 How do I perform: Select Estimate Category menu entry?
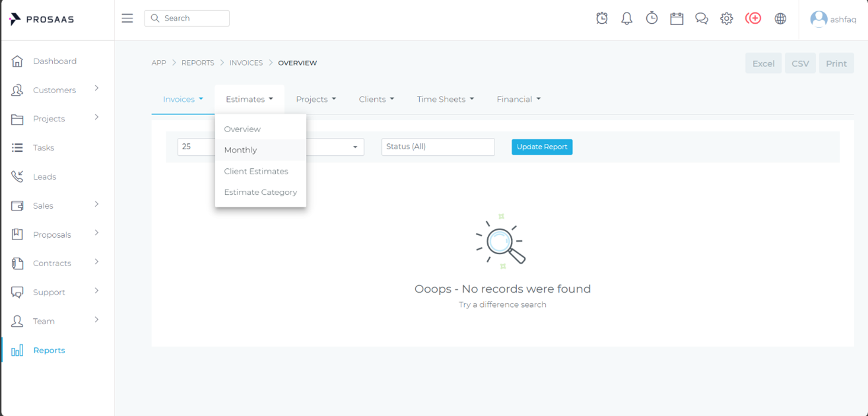[x=260, y=192]
